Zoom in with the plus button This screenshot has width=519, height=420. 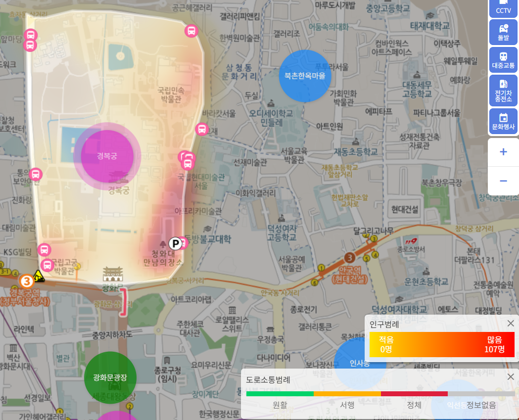(503, 152)
